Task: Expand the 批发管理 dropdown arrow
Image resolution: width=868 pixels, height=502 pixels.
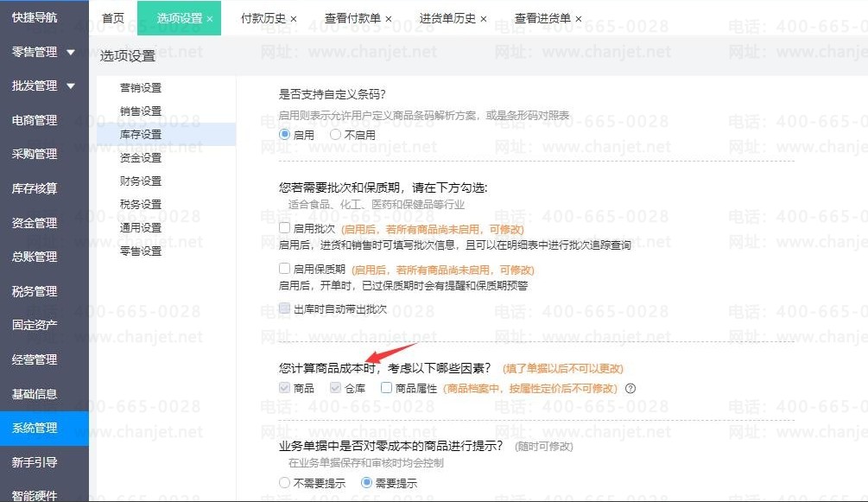Action: tap(71, 86)
